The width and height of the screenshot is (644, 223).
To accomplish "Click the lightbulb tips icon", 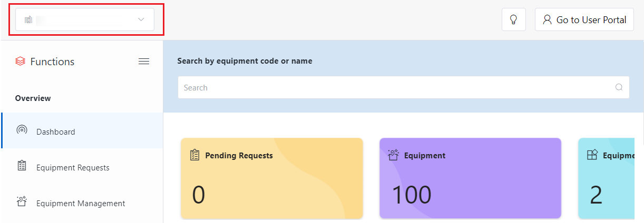I will coord(513,19).
